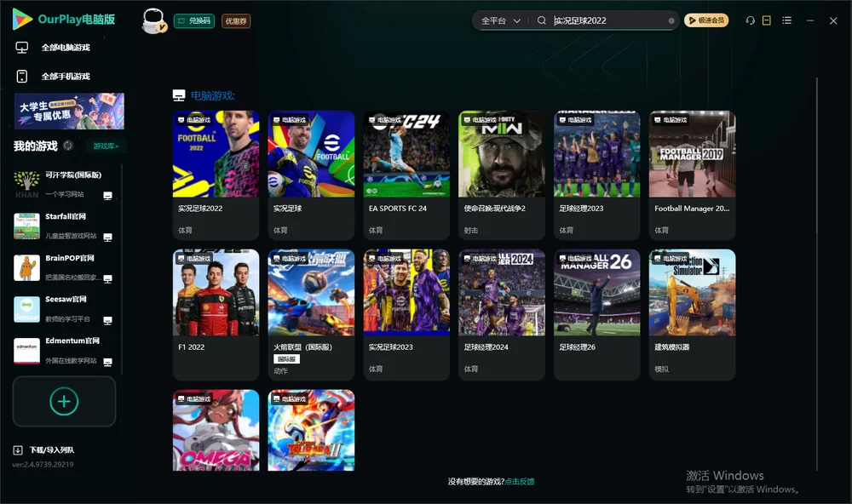
Task: Open the 足球经理26 game card
Action: point(596,314)
